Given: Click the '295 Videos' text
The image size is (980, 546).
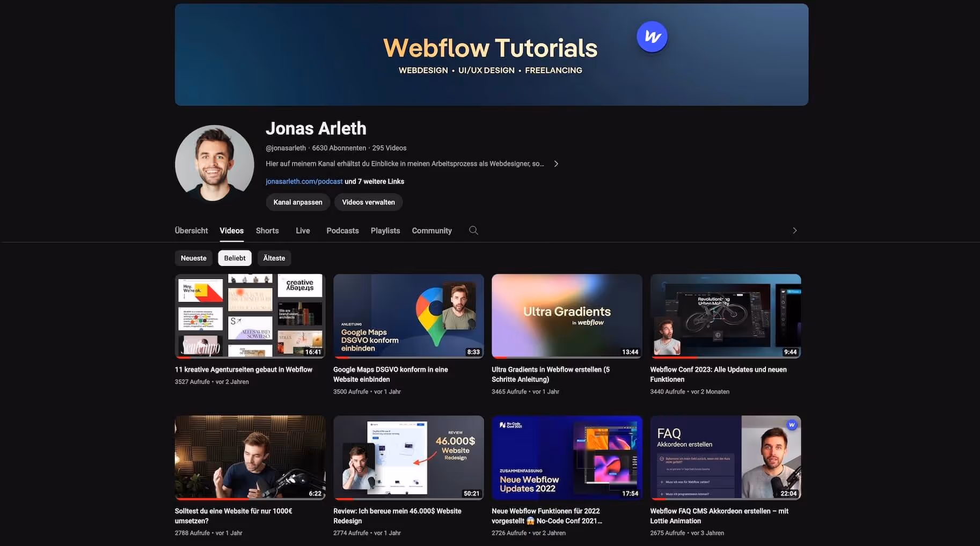Looking at the screenshot, I should pyautogui.click(x=389, y=148).
